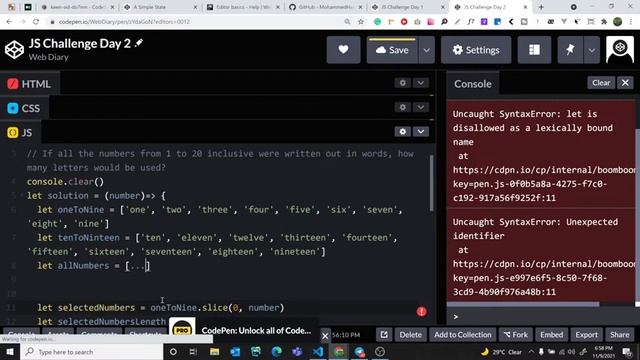This screenshot has width=640, height=360.
Task: Delete this pen
Action: point(410,335)
